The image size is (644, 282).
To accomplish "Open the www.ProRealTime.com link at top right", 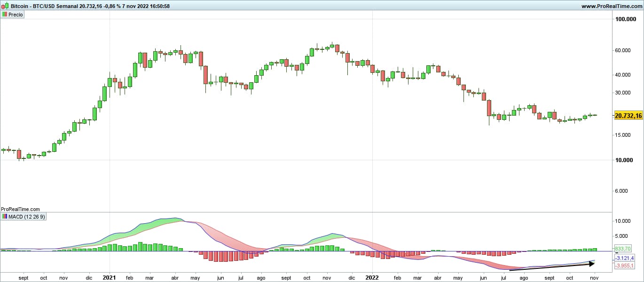I will point(610,6).
